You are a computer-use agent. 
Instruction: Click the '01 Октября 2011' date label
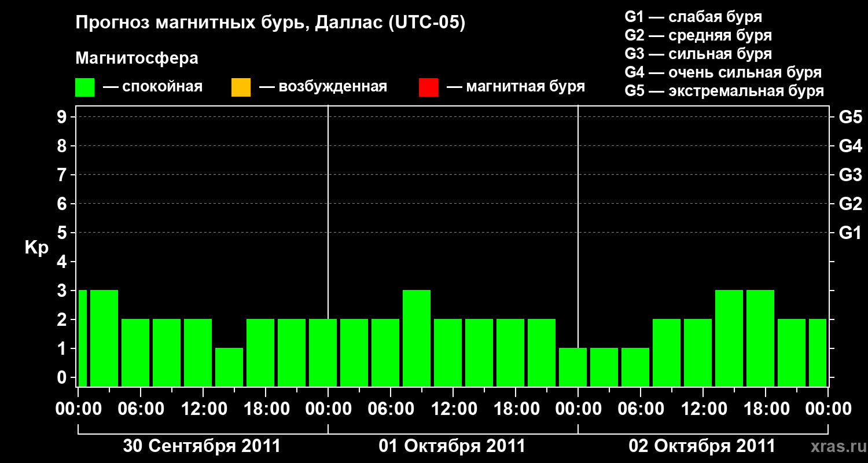point(452,446)
